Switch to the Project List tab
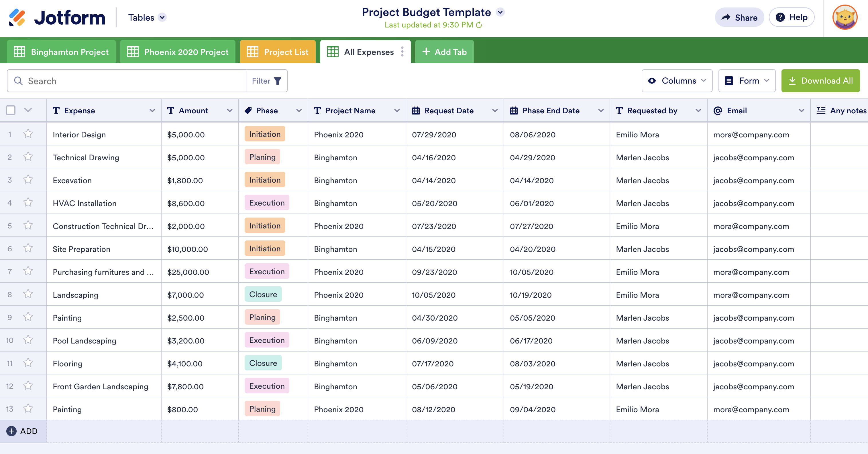 coord(278,52)
